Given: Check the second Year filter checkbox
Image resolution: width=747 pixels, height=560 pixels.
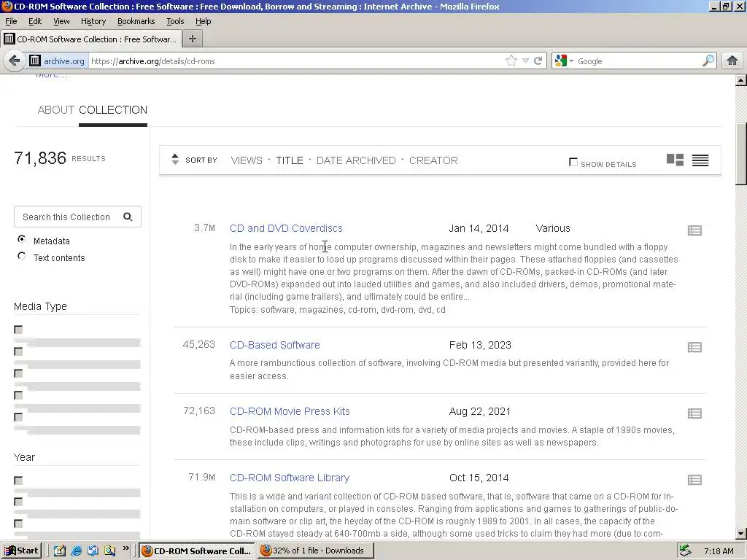Looking at the screenshot, I should (x=18, y=502).
